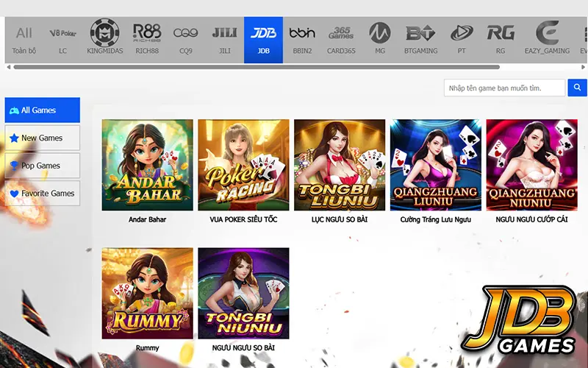Select the RICH88 provider logo
The height and width of the screenshot is (368, 588).
click(x=147, y=32)
